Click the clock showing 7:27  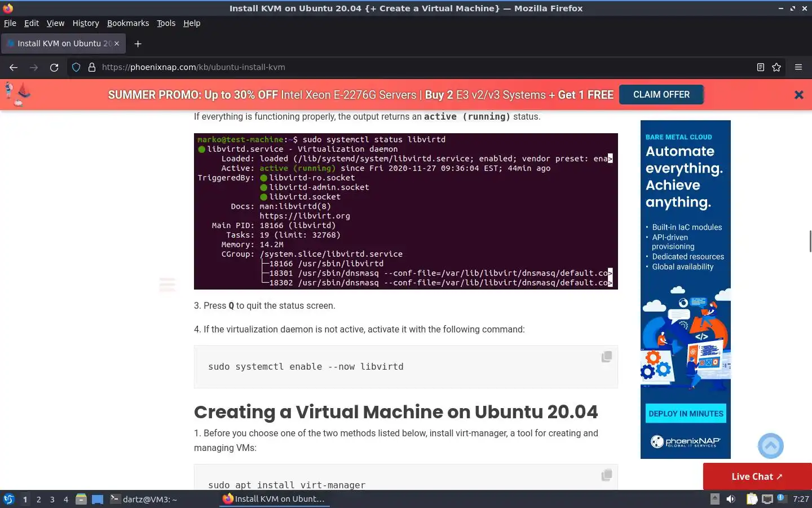point(801,499)
